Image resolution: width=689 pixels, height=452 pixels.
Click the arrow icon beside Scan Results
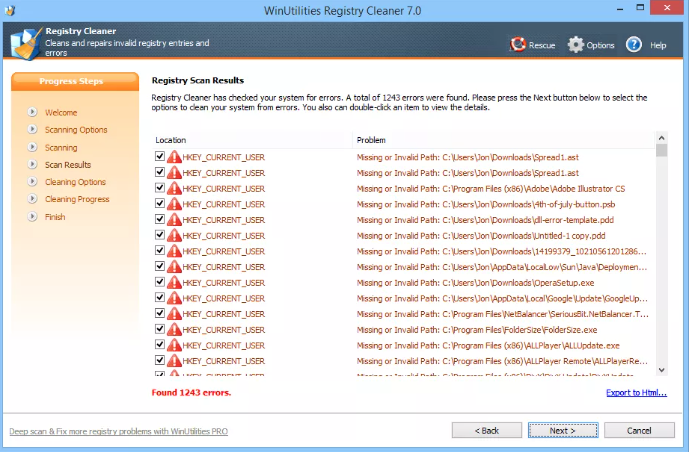click(32, 164)
